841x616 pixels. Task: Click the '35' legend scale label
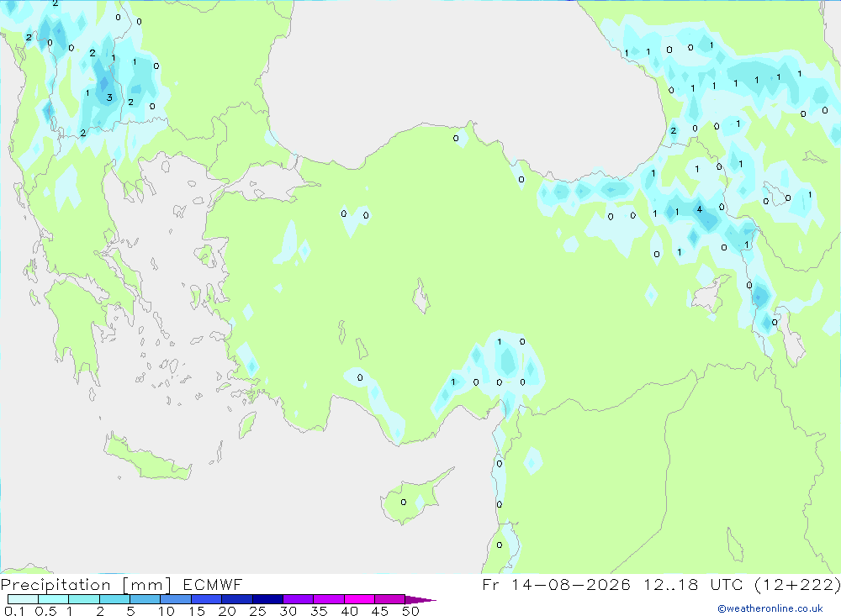coord(319,611)
